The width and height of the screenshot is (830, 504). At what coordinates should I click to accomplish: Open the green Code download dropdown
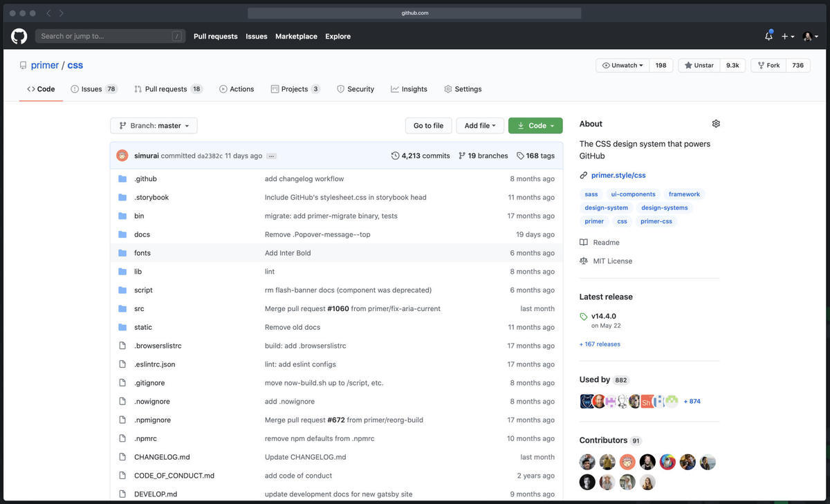click(x=535, y=126)
